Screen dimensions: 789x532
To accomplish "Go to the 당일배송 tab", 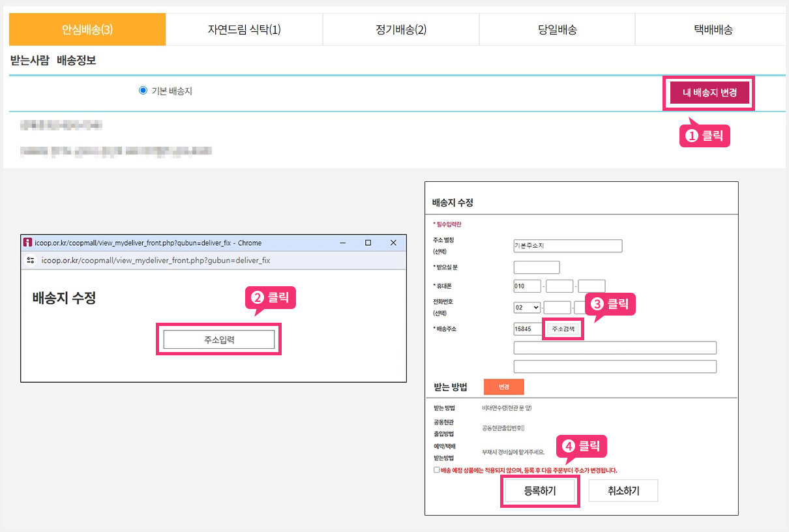I will click(557, 29).
